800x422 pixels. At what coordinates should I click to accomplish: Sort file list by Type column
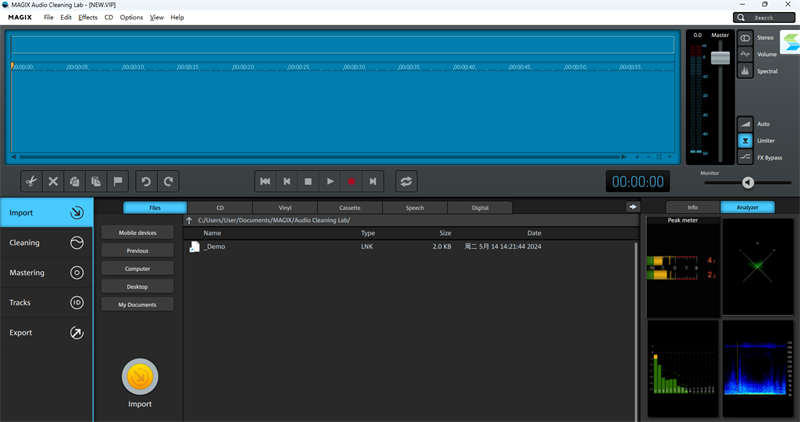[368, 233]
